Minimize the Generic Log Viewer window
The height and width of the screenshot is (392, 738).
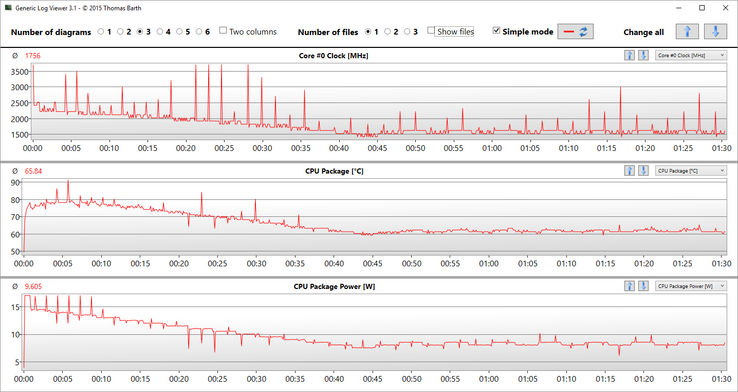click(679, 8)
